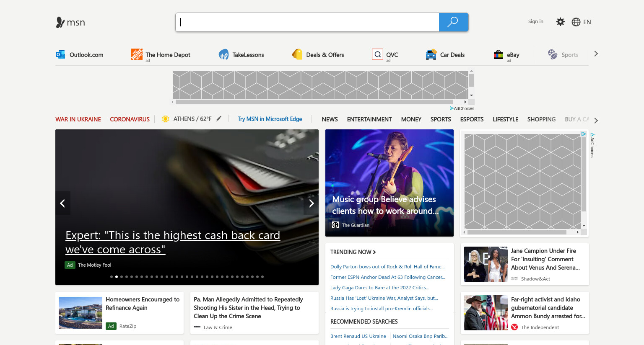Viewport: 644px width, 345px height.
Task: Click Try MSN in Microsoft Edge link
Action: pyautogui.click(x=270, y=119)
